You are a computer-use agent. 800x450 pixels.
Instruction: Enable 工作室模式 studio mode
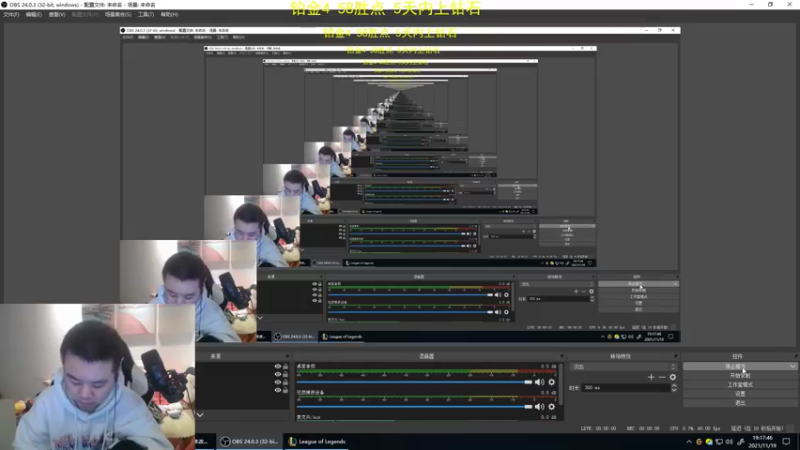[x=740, y=385]
